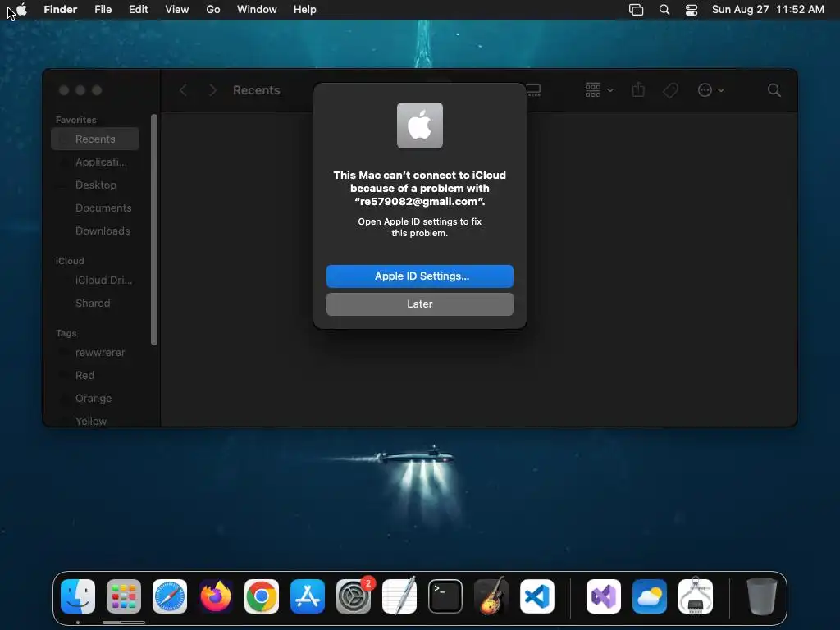
Task: Open Firefox from the Dock
Action: click(216, 596)
